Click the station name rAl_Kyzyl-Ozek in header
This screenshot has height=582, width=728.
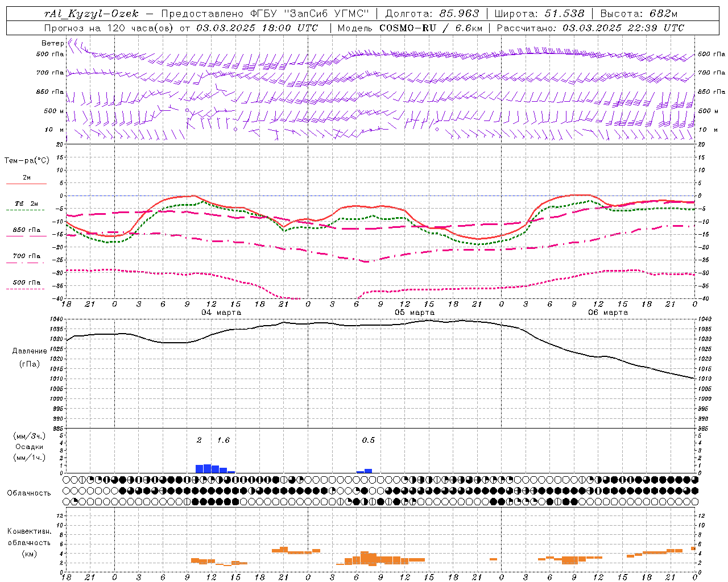click(x=92, y=14)
